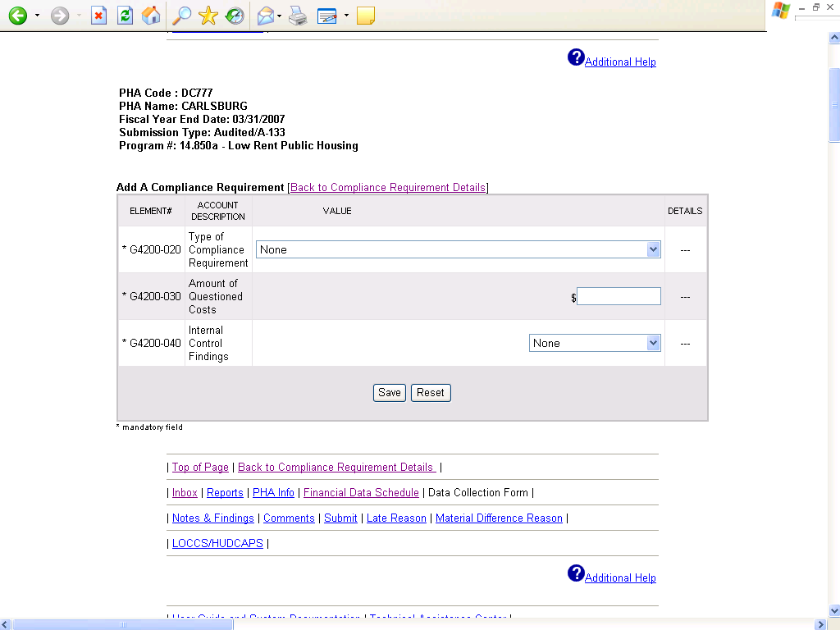Image resolution: width=840 pixels, height=630 pixels.
Task: Open the Late Reason link
Action: click(x=396, y=518)
